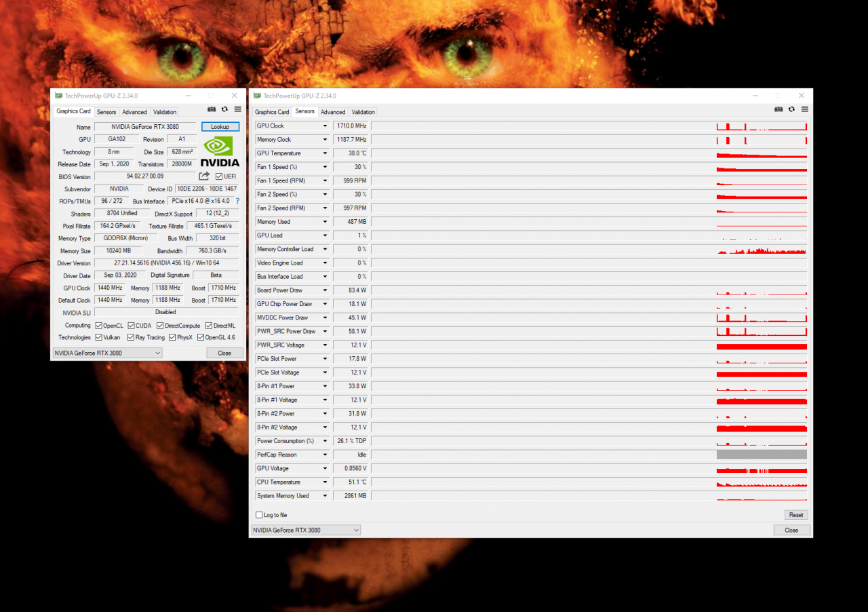Click the BIOS Version field 94.02.27.00.09

point(145,176)
